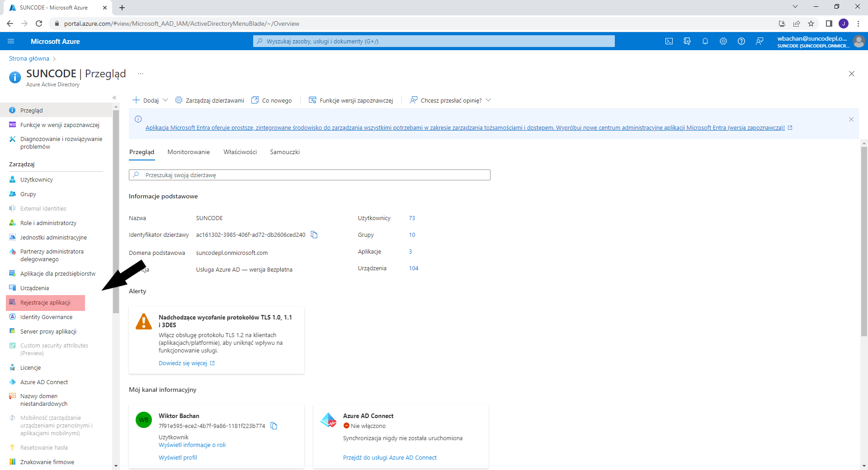The image size is (868, 470).
Task: Close the SUNCODE Microsoft Azure tab
Action: (x=105, y=8)
